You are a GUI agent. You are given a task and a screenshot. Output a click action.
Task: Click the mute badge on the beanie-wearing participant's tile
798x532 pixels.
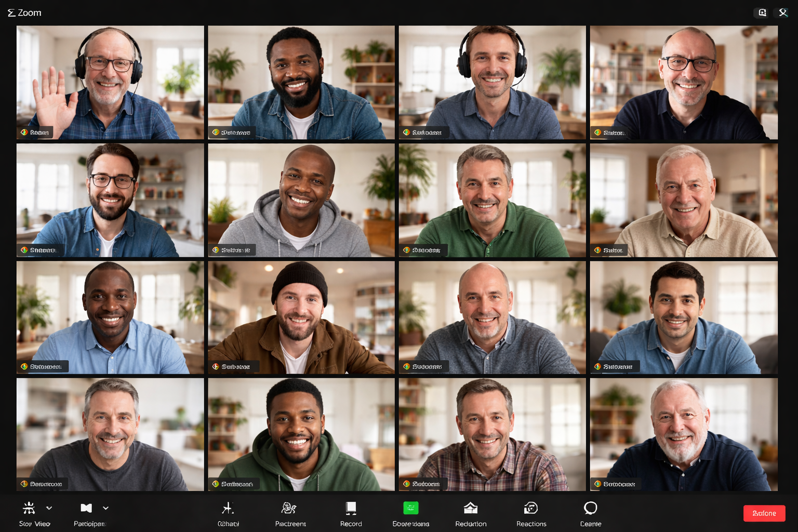click(x=216, y=366)
